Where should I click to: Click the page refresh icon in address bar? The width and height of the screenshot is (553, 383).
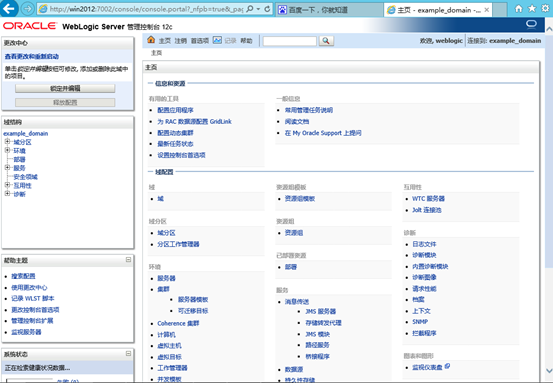pyautogui.click(x=267, y=9)
